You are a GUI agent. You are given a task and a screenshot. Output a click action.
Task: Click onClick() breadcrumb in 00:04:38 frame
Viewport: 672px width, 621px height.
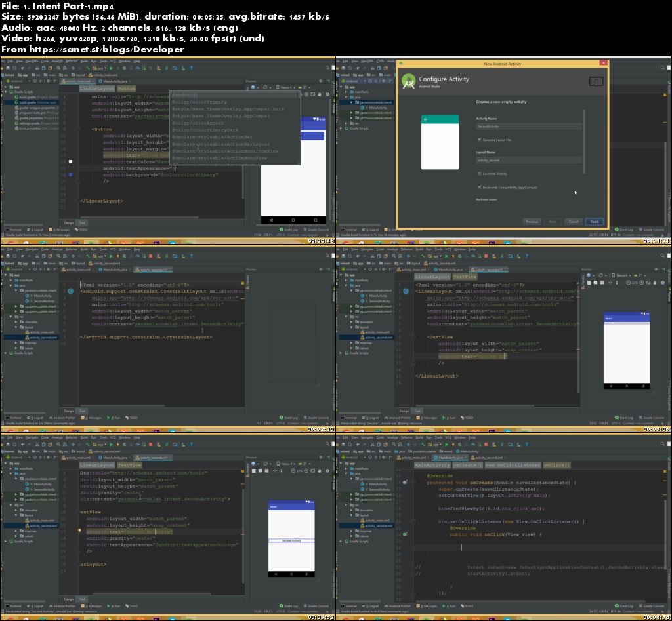[x=556, y=465]
